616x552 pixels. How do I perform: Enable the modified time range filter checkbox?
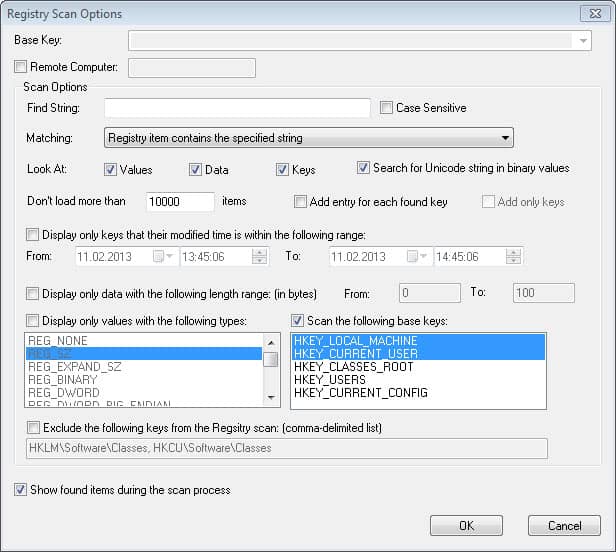point(32,235)
